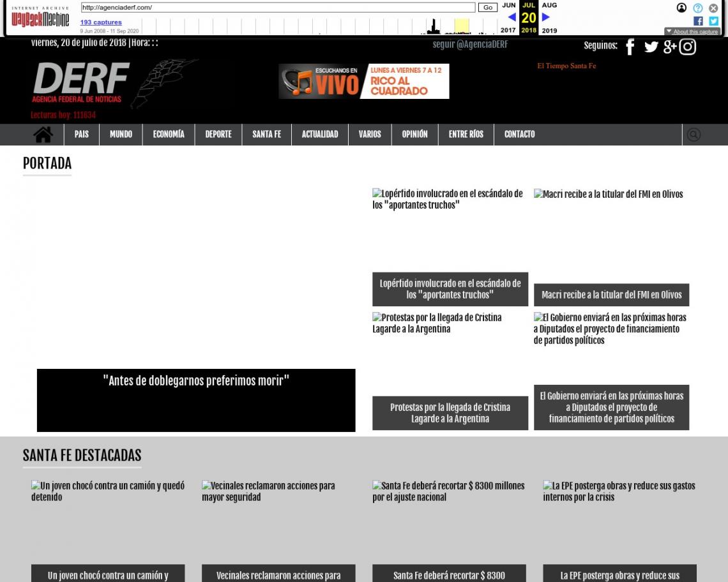
Task: Open the 193 captures link
Action: coord(101,22)
